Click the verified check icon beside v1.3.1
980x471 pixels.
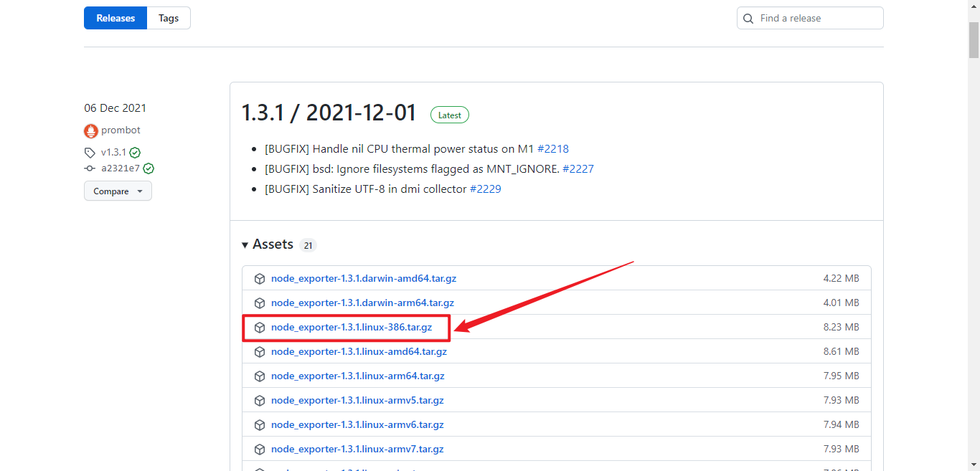point(135,153)
